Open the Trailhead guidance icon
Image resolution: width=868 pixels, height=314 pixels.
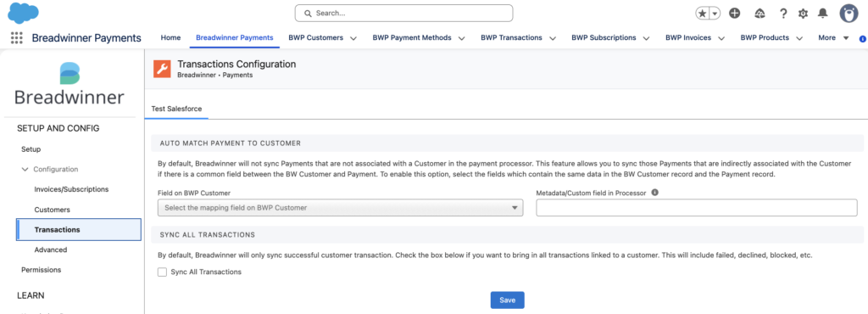click(x=759, y=14)
